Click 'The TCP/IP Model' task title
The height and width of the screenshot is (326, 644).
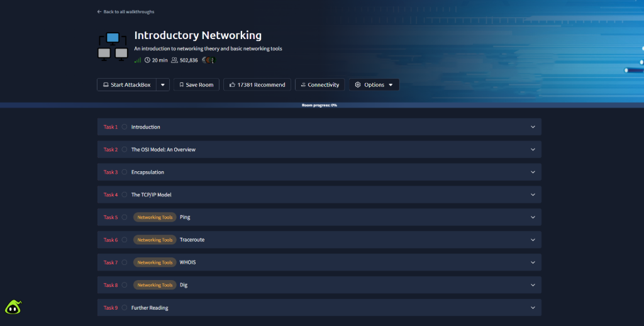coord(151,195)
